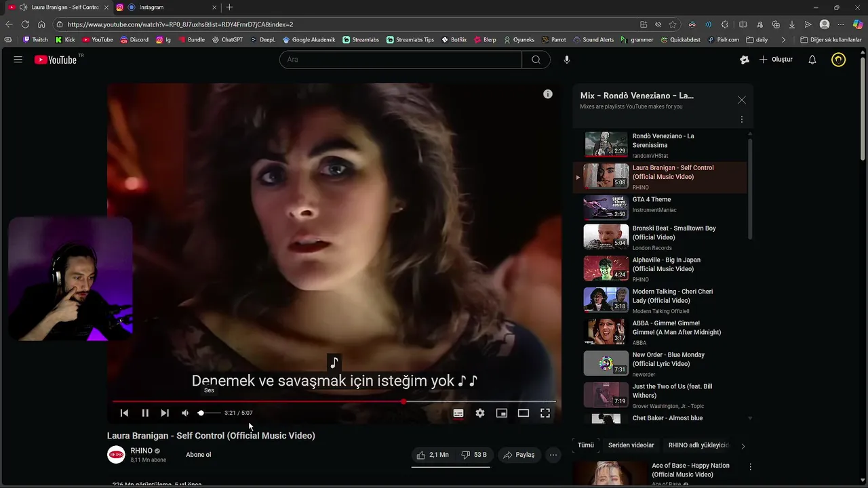Play Rondò Veneziano - La Serenissima

click(x=660, y=145)
